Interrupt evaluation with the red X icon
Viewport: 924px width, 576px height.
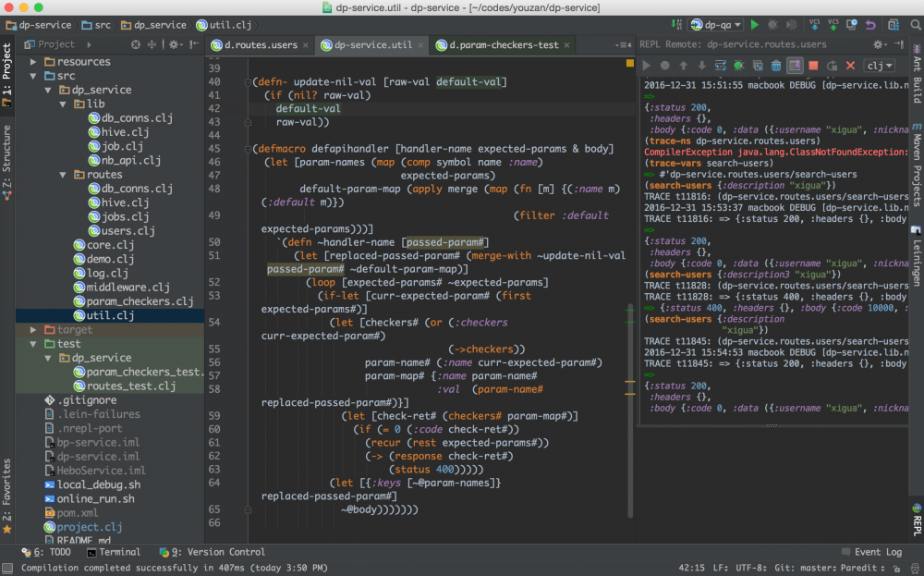851,65
